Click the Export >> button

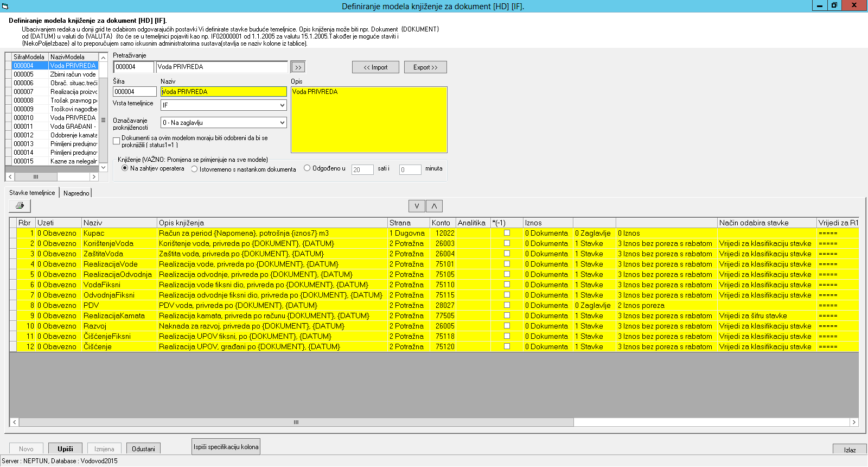425,67
